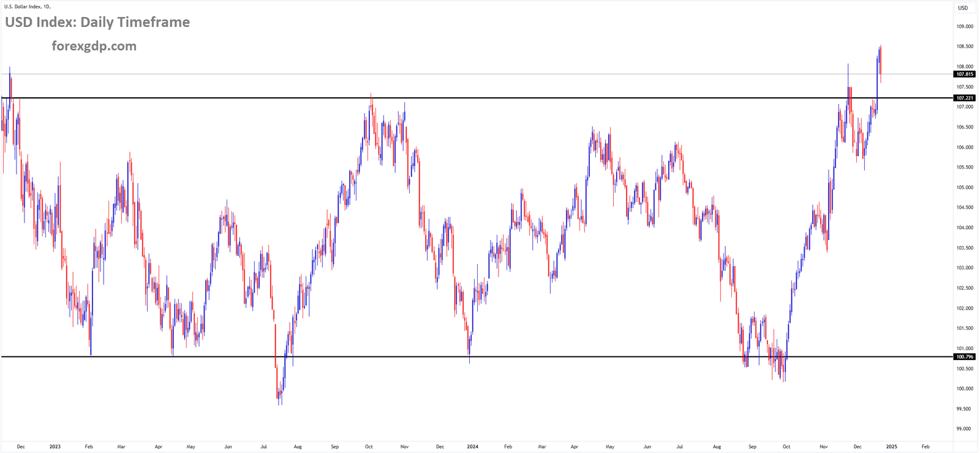Click the 104.000 price axis label
980x453 pixels.
pyautogui.click(x=965, y=228)
